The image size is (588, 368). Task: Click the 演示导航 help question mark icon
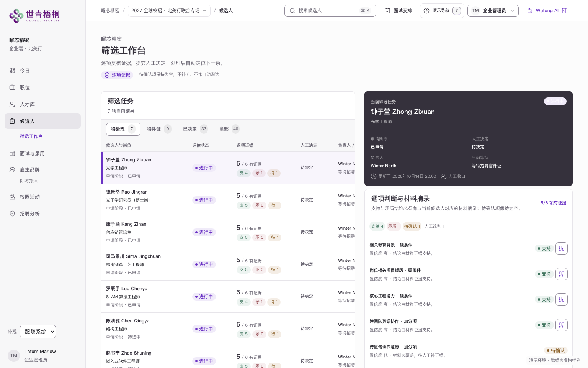pyautogui.click(x=457, y=11)
